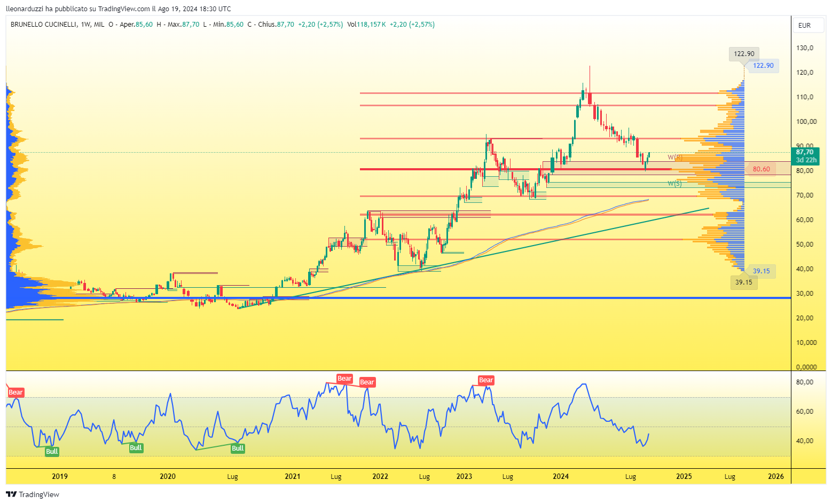Click the 2025 year on the time axis

pyautogui.click(x=684, y=476)
